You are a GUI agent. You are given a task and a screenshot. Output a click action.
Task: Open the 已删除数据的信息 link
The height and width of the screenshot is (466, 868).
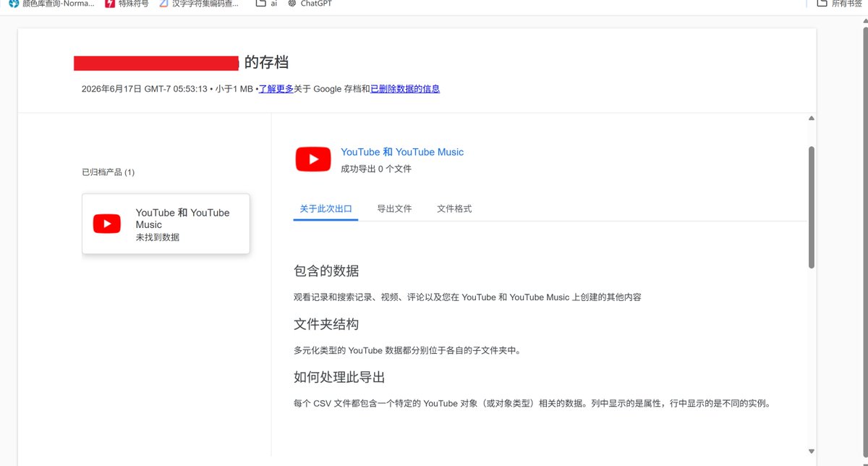405,89
